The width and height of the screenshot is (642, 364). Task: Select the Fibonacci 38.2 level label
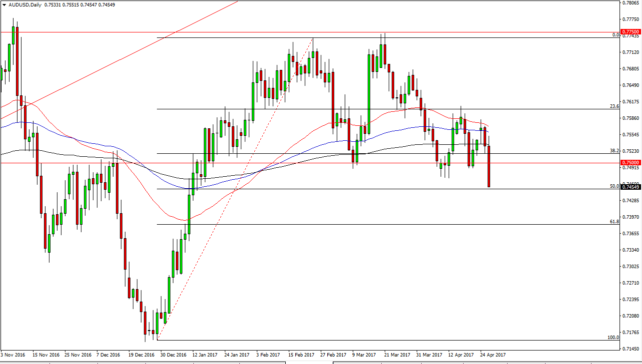[615, 150]
